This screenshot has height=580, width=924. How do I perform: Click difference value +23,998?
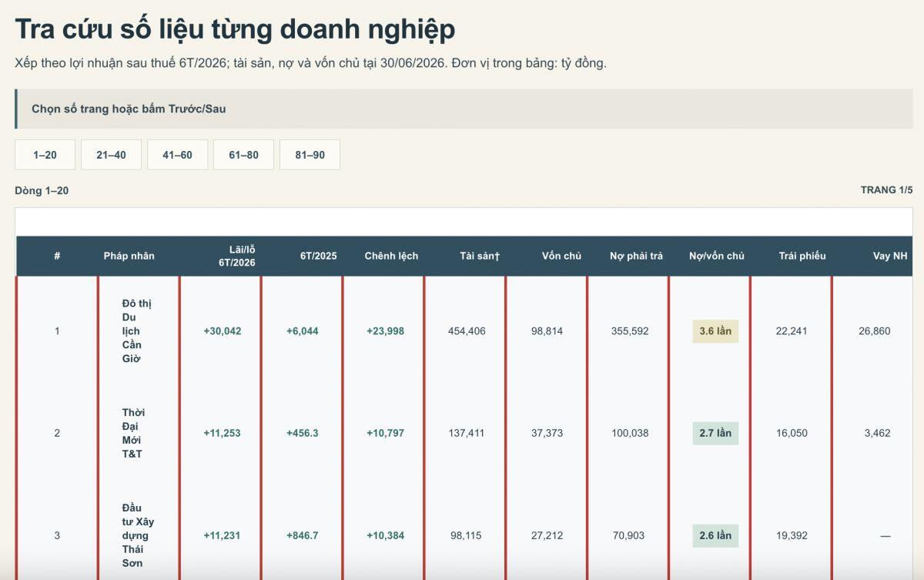point(385,331)
